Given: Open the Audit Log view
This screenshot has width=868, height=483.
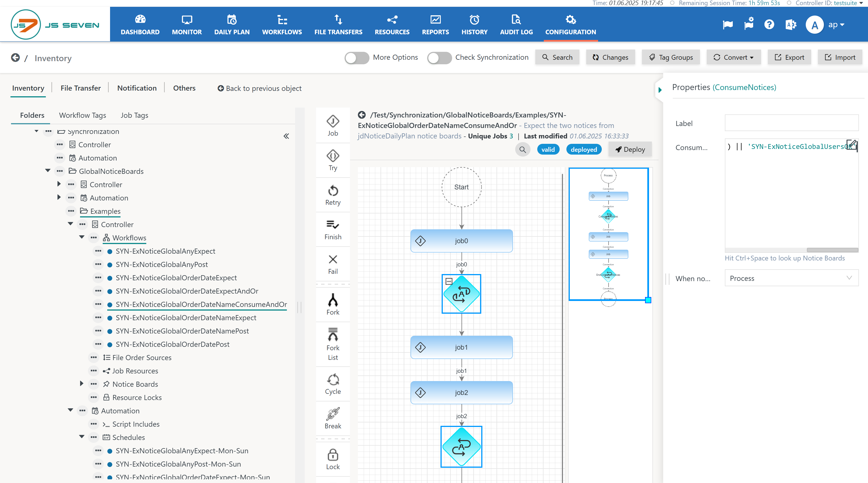Looking at the screenshot, I should click(516, 25).
